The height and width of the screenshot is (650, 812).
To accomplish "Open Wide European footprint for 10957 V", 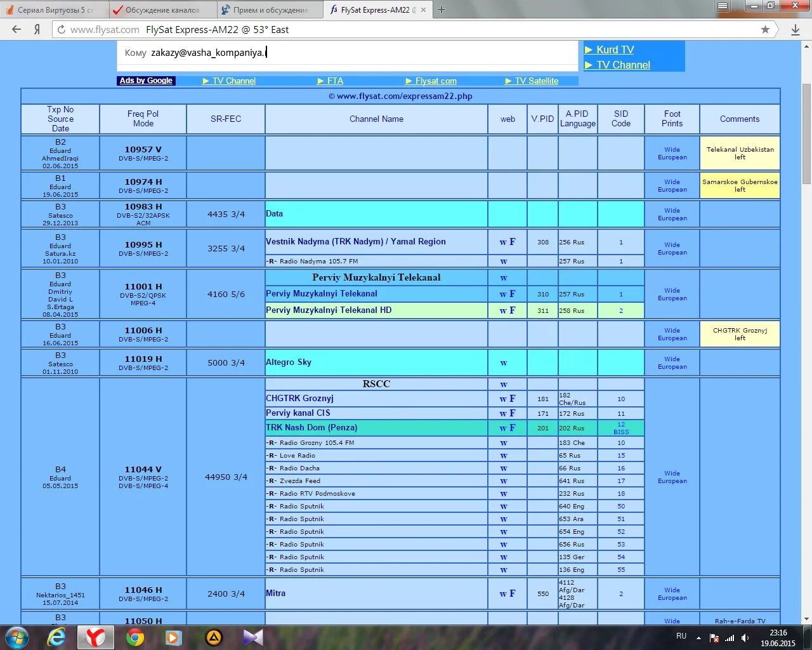I will click(672, 154).
